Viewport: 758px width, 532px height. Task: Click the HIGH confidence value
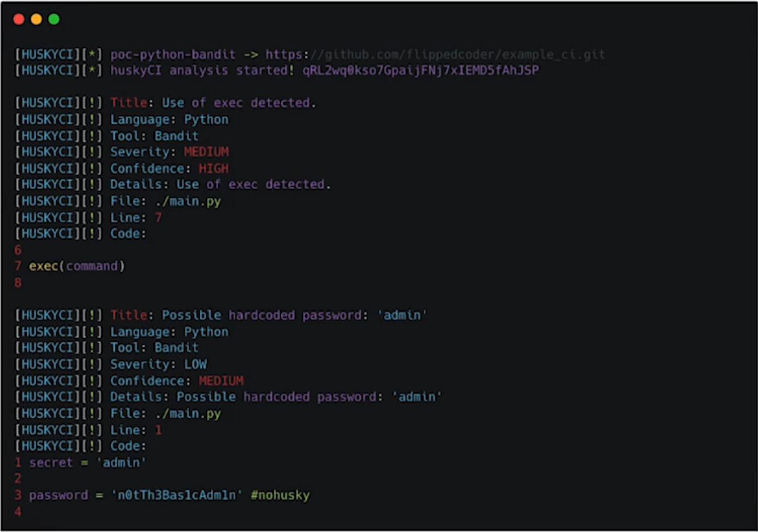[214, 168]
